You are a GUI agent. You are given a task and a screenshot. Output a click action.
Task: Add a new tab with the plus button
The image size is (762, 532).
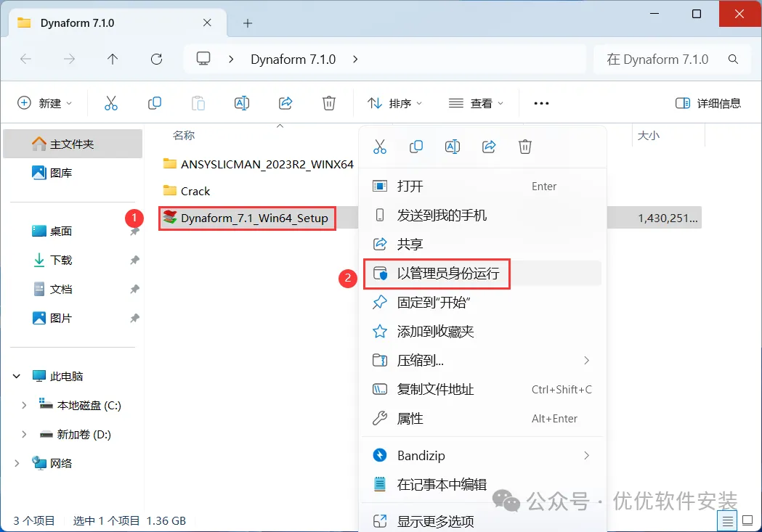click(x=248, y=23)
